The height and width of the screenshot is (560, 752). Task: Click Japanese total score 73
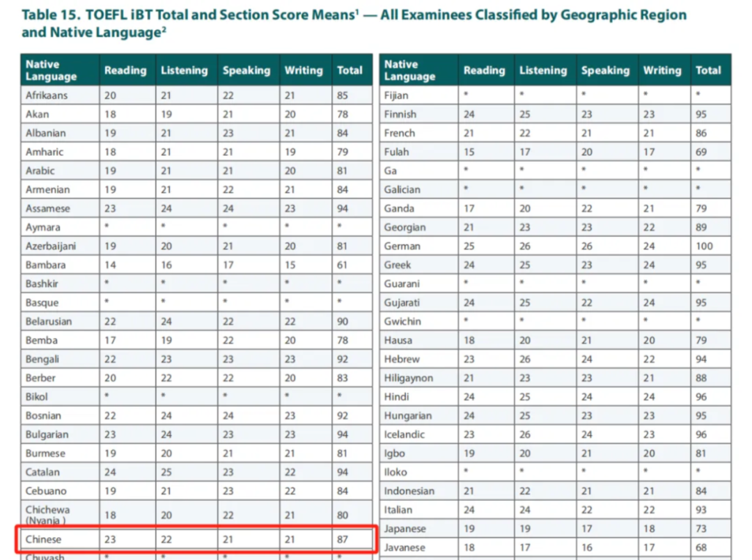(x=700, y=529)
